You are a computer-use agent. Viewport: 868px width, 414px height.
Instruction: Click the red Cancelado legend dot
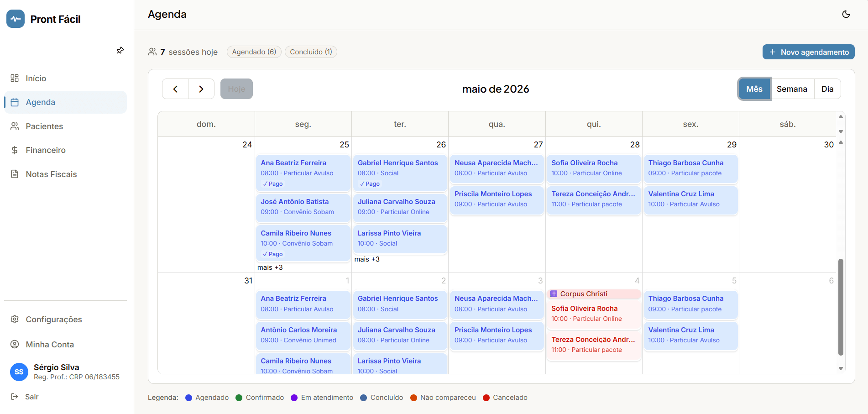pos(486,398)
